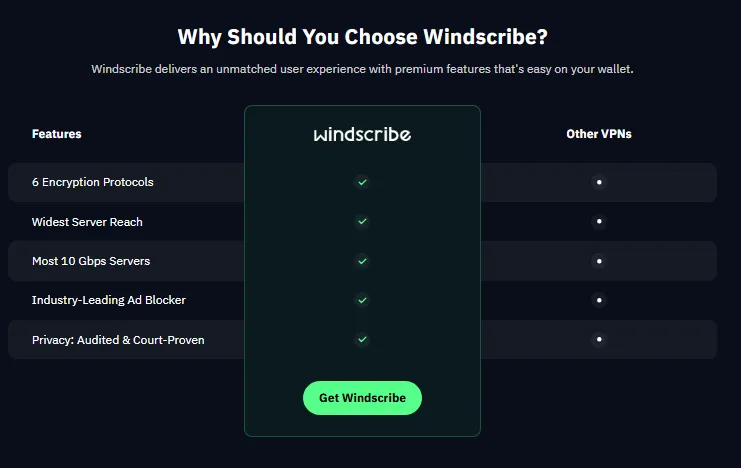Click the Other VPNs column header
The image size is (741, 468).
pos(599,134)
